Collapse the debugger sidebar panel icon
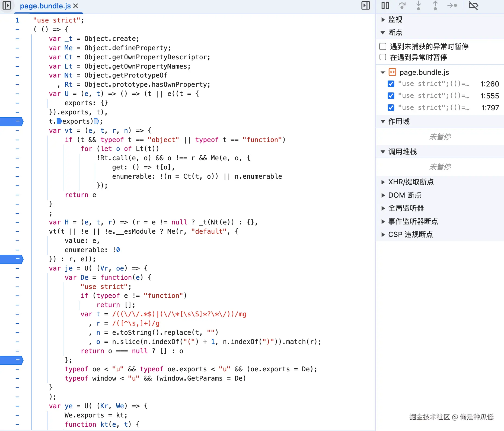504x431 pixels. pos(366,5)
